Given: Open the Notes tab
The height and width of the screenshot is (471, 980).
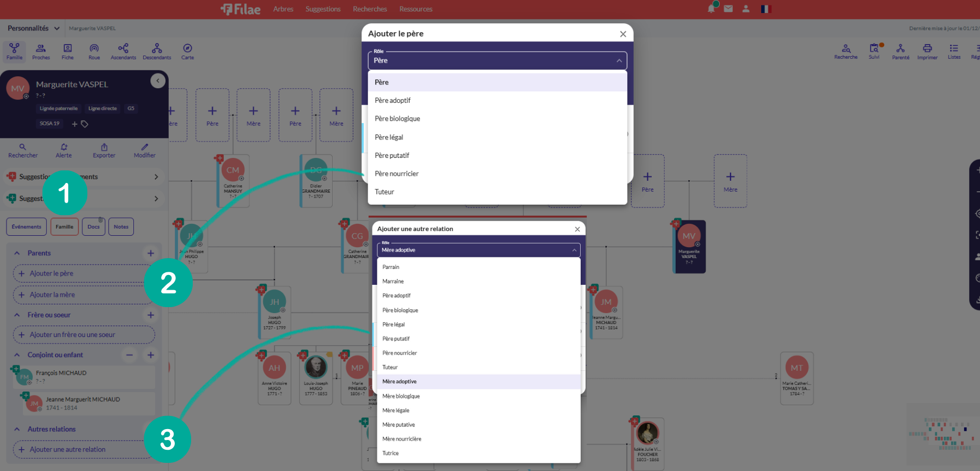Looking at the screenshot, I should pos(121,227).
